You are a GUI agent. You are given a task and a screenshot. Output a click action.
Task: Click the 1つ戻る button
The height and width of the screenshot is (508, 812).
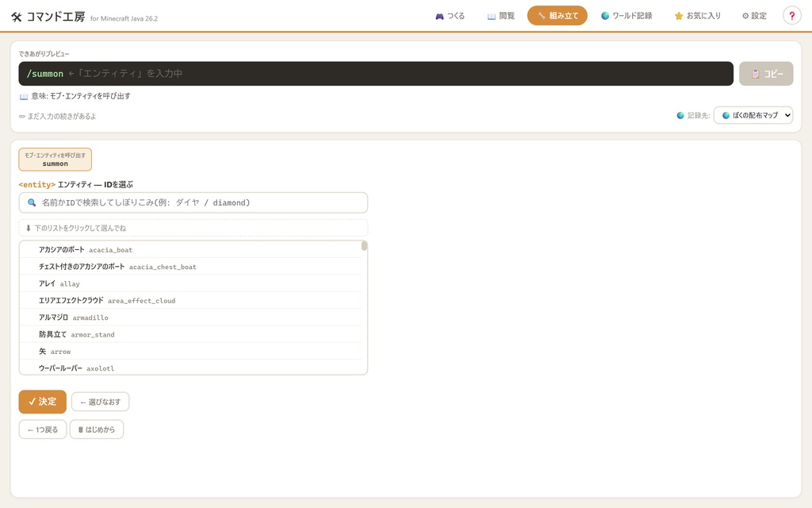pos(43,429)
